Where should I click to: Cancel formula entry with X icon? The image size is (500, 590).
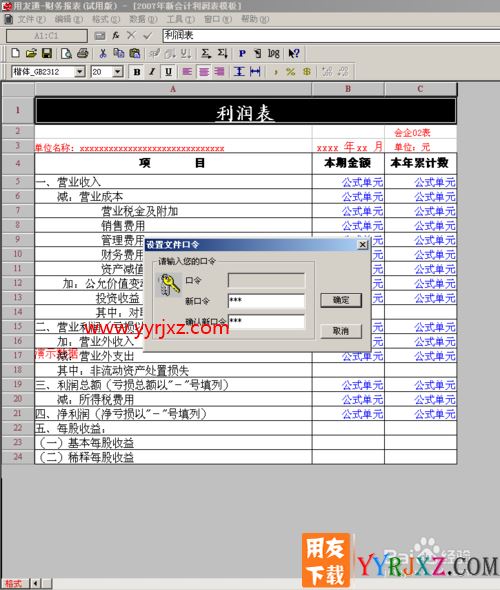pos(131,36)
